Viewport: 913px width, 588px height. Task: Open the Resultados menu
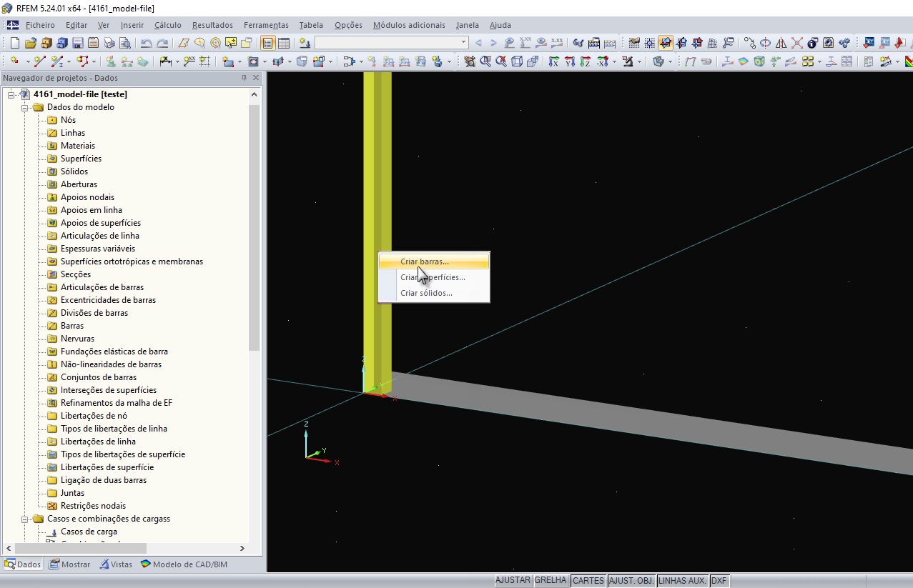click(212, 25)
